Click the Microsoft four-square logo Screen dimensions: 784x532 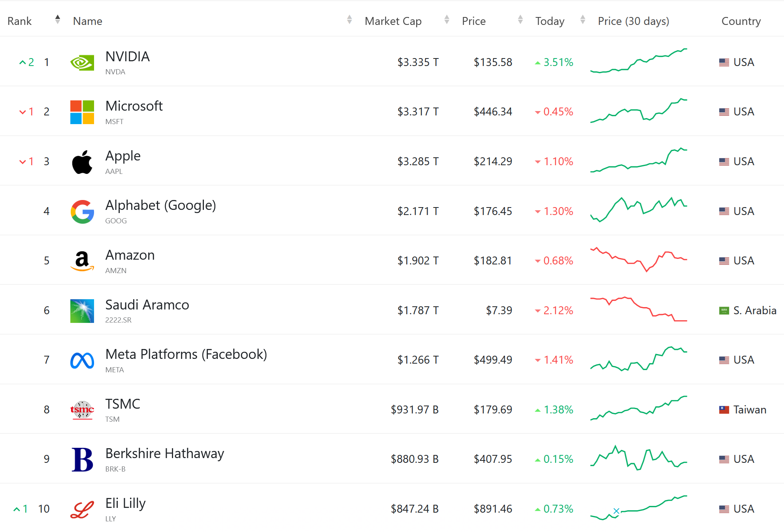[82, 112]
